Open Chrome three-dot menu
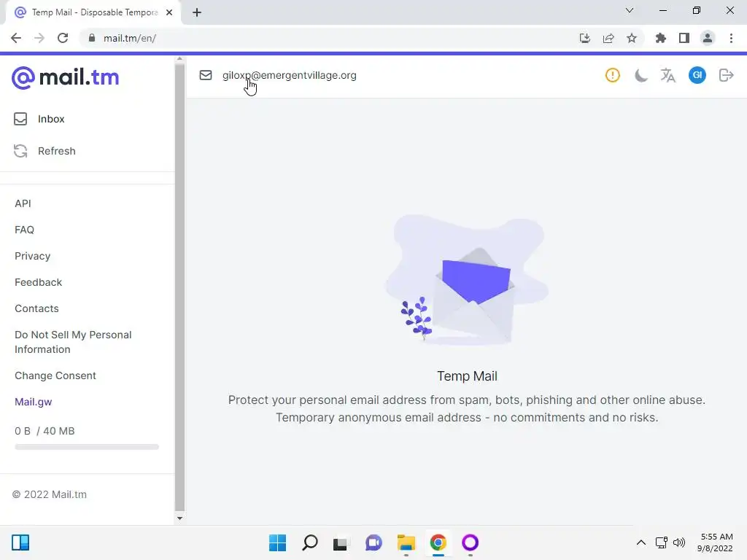 (x=731, y=38)
